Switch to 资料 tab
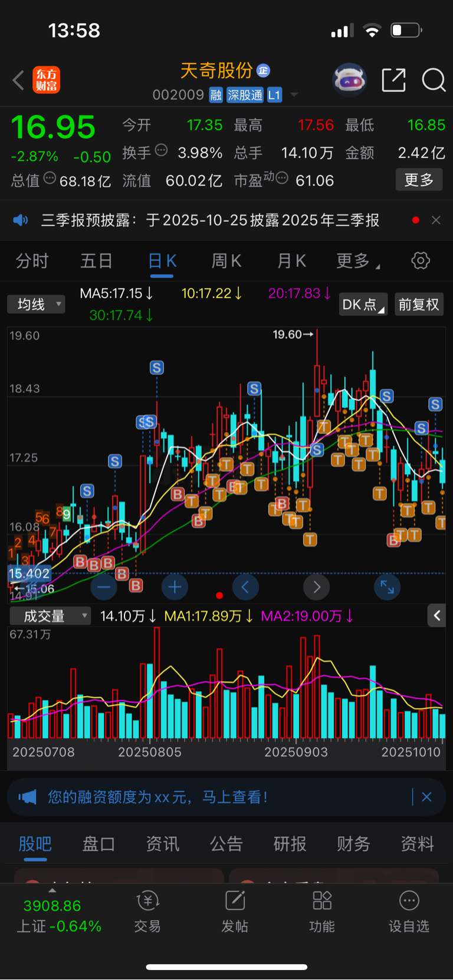 coord(417,844)
